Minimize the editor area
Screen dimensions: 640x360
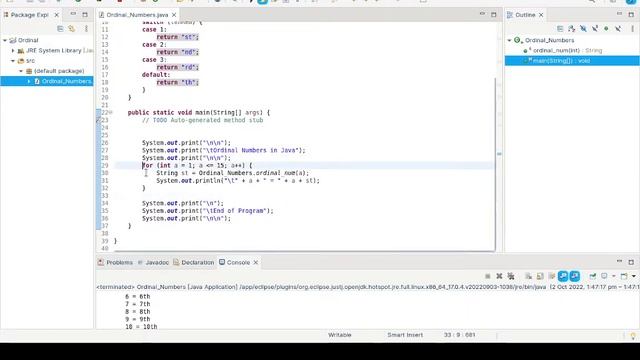482,14
